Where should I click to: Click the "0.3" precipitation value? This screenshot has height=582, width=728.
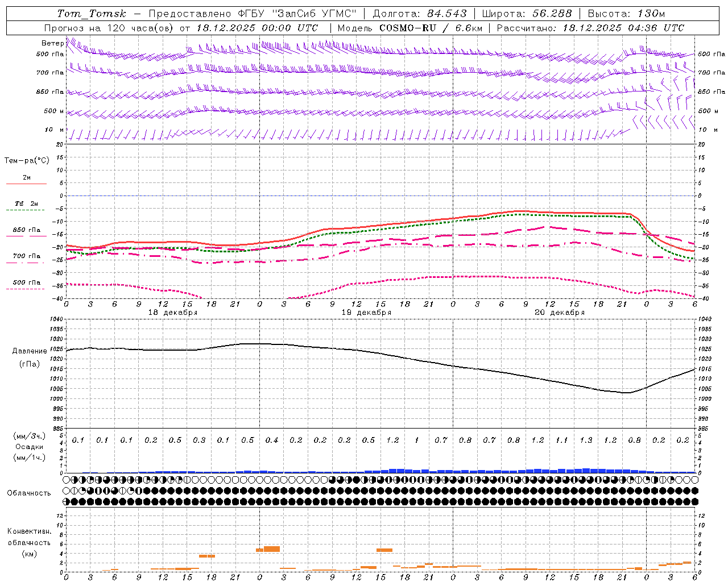[x=199, y=440]
